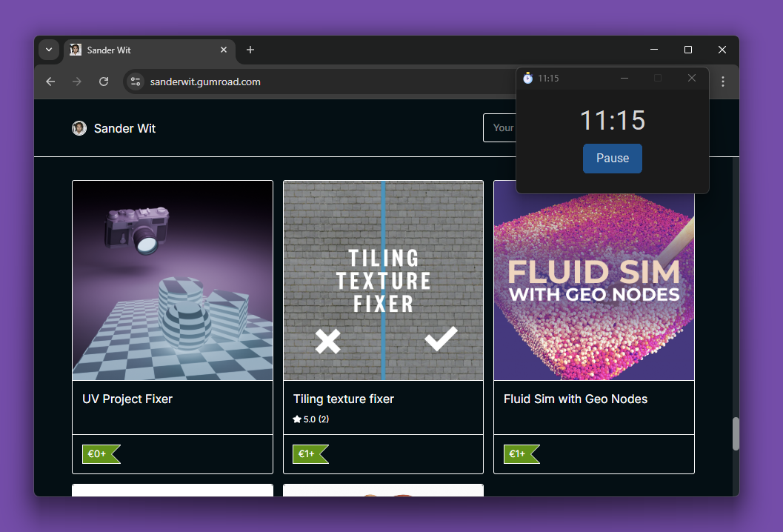Open the Chrome three-dot menu
The height and width of the screenshot is (532, 783).
722,82
